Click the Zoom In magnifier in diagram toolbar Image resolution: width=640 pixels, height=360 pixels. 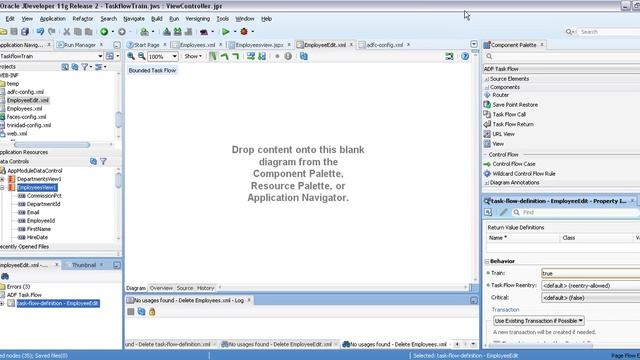[131, 56]
